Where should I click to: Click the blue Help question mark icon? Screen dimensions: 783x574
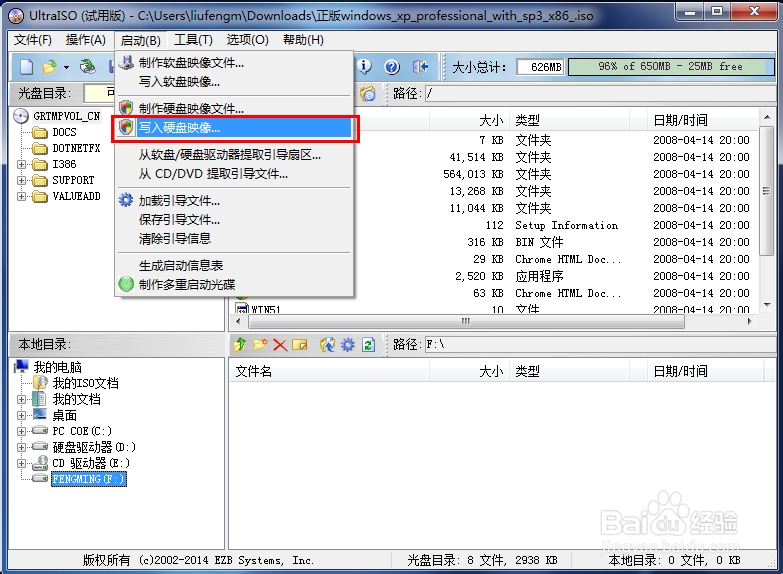tap(392, 66)
